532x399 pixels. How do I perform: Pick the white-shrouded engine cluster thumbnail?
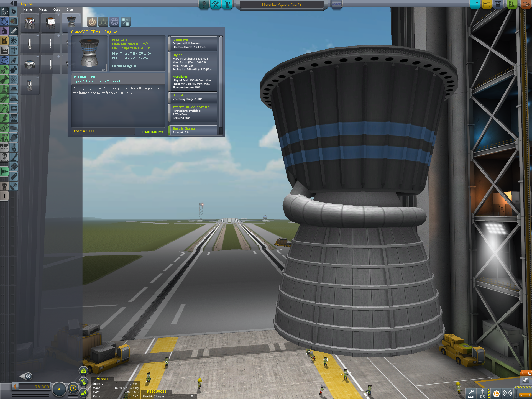coord(50,23)
